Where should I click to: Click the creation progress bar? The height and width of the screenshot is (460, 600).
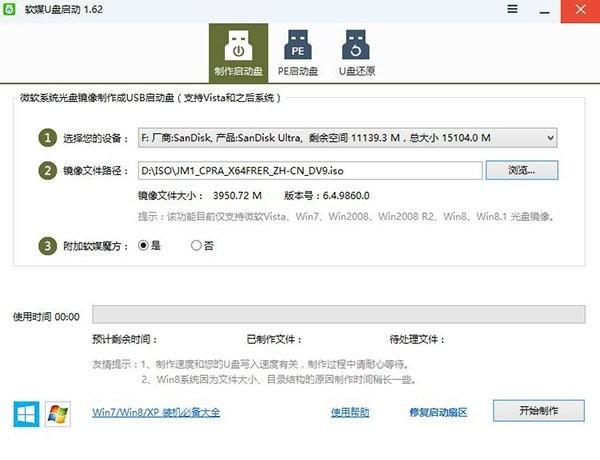(x=339, y=315)
